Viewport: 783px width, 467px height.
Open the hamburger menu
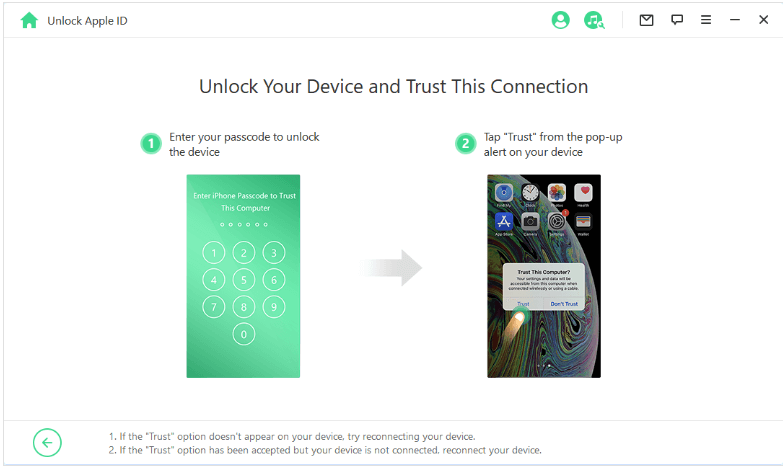706,20
